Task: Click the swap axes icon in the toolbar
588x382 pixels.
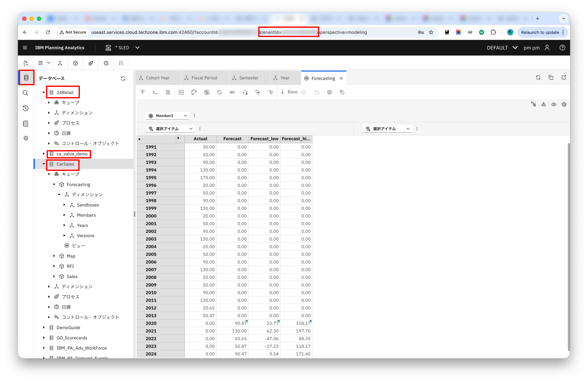Action: (194, 92)
